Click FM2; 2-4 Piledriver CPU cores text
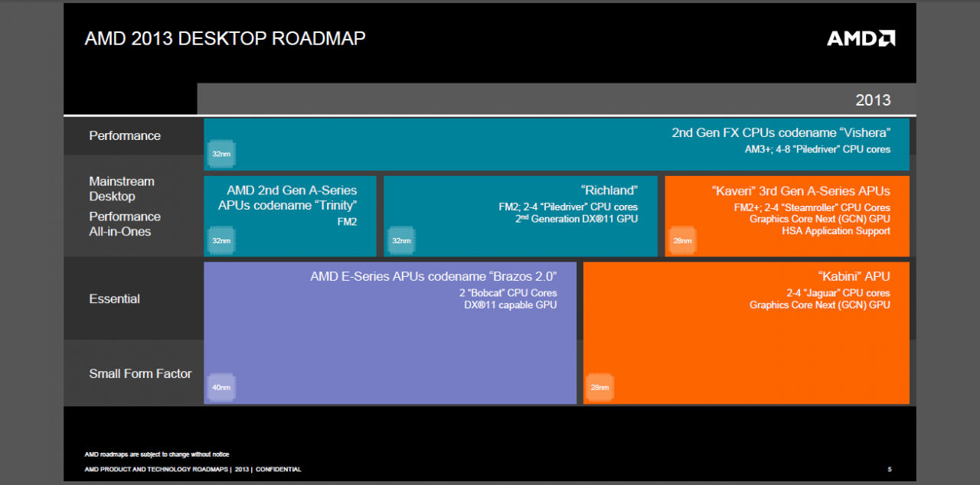The width and height of the screenshot is (980, 485). [568, 207]
